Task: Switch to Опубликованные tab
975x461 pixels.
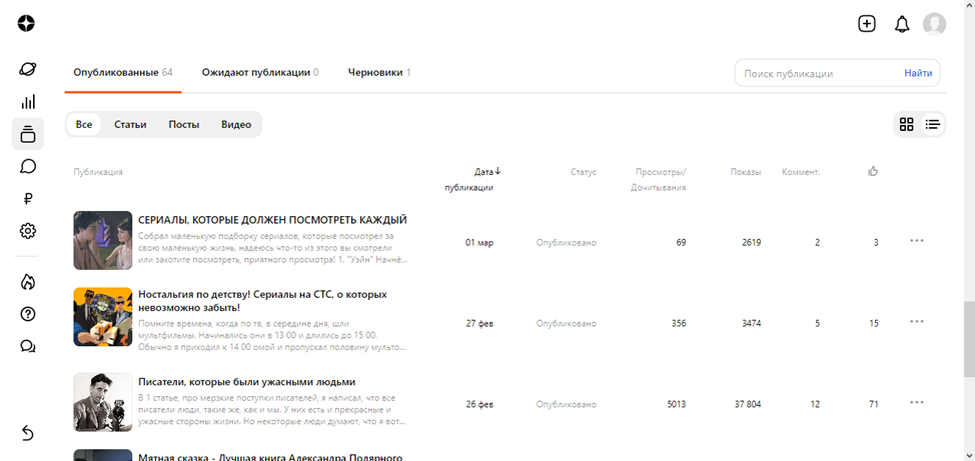Action: (x=123, y=73)
